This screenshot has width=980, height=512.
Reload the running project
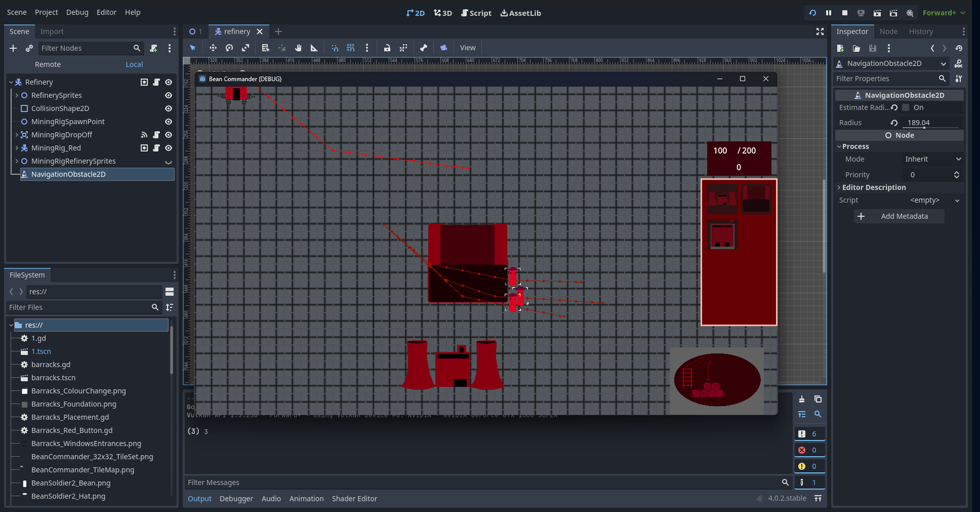[813, 13]
